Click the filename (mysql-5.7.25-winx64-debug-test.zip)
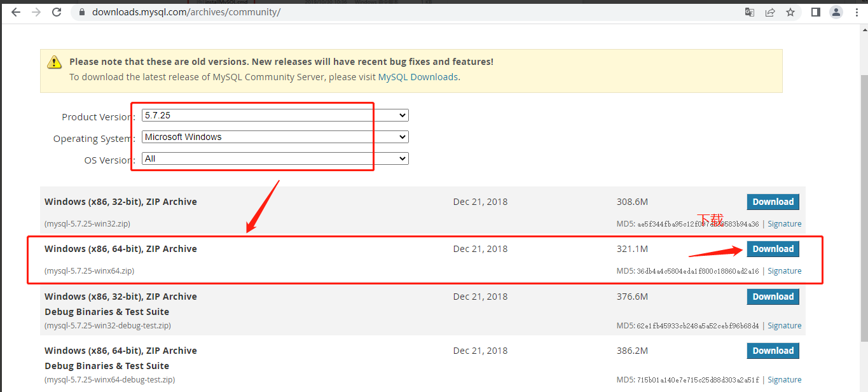 tap(109, 380)
